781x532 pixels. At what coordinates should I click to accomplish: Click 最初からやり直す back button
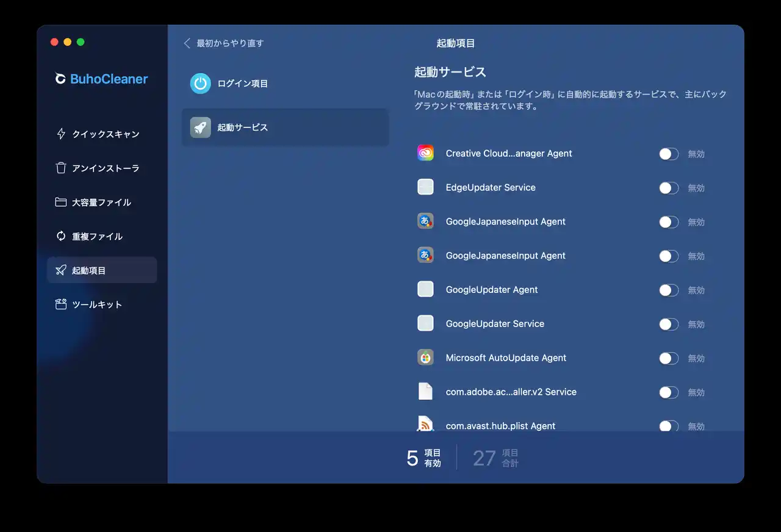224,43
